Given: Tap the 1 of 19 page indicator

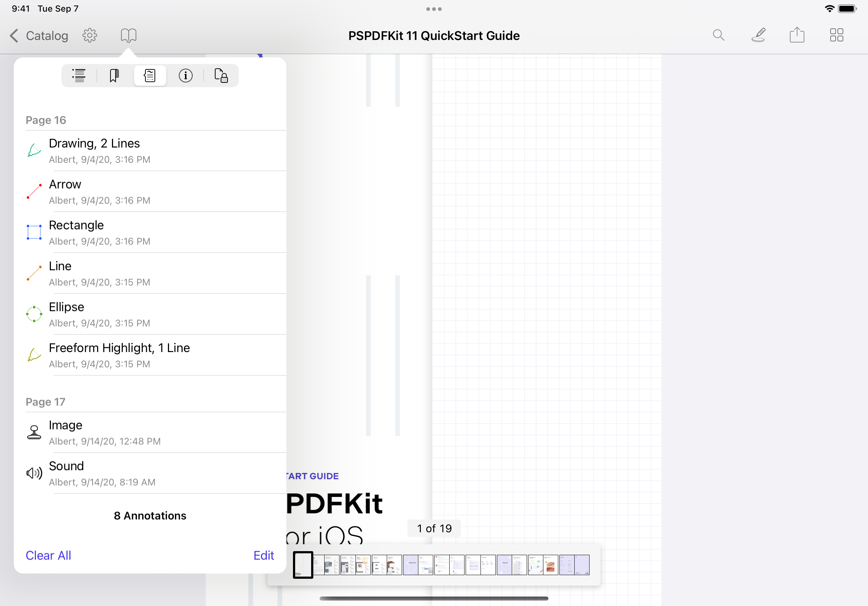Looking at the screenshot, I should click(x=434, y=528).
